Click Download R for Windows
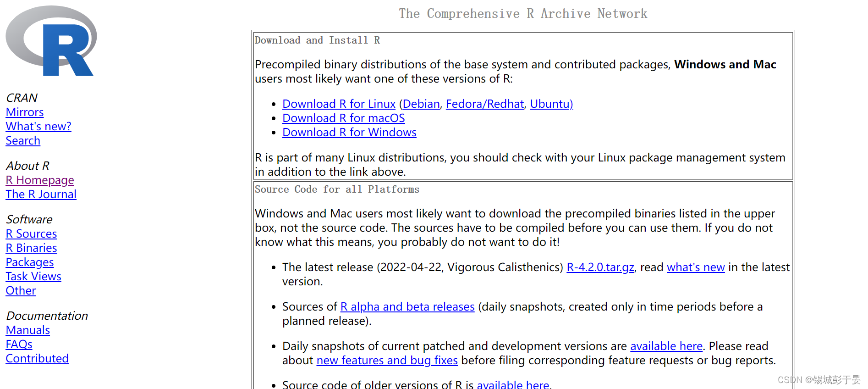The width and height of the screenshot is (868, 389). point(349,133)
